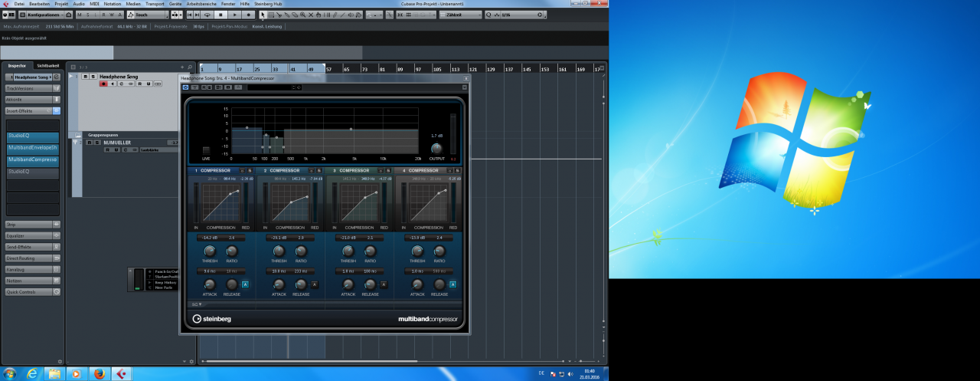The height and width of the screenshot is (381, 980).
Task: Solo band 1 compressor with S button
Action: 250,170
